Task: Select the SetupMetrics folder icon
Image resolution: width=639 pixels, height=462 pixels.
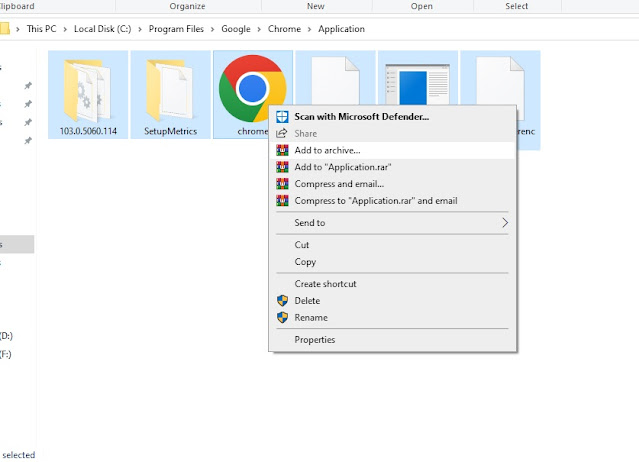Action: coord(170,90)
